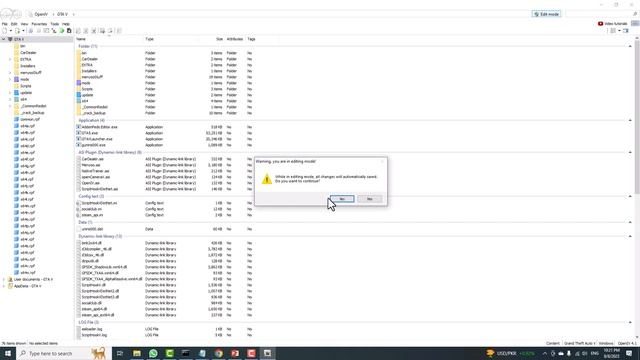Show hidden tray icons chevron
Viewport: 640px width, 360px height.
[x=544, y=353]
